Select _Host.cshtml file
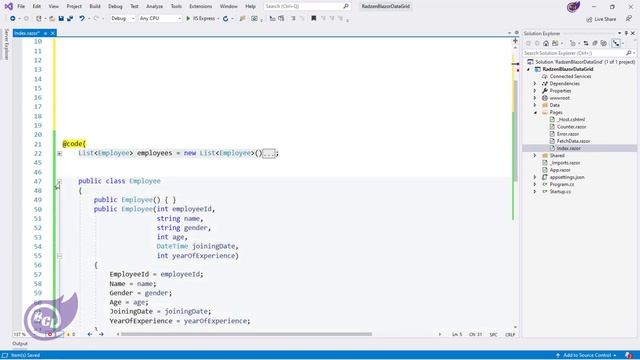This screenshot has height=360, width=640. pos(571,120)
